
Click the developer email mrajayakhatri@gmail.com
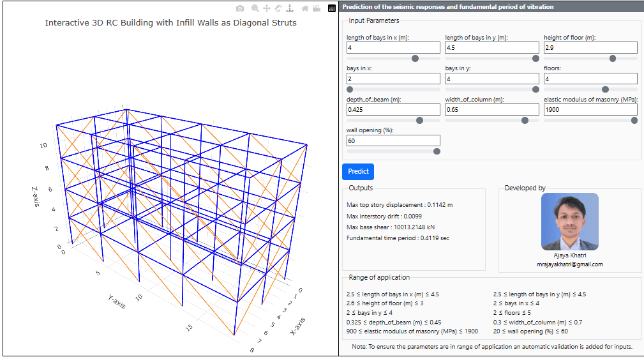coord(569,264)
